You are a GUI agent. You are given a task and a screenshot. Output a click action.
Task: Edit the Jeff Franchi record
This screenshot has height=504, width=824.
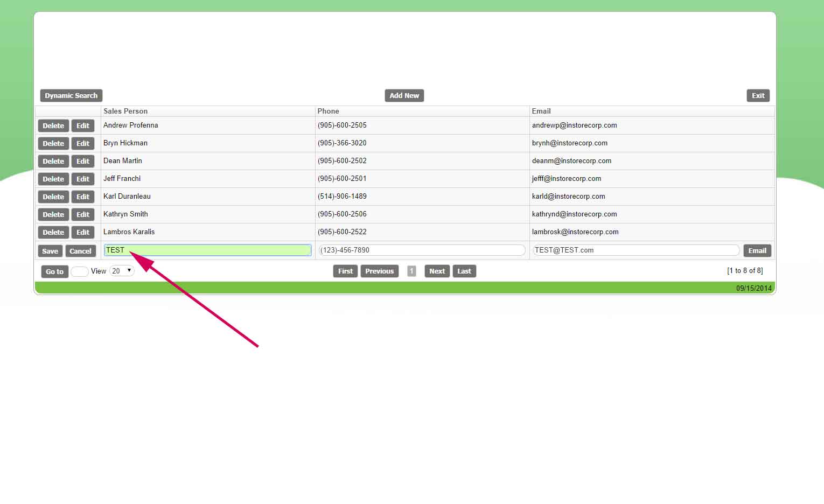point(83,179)
